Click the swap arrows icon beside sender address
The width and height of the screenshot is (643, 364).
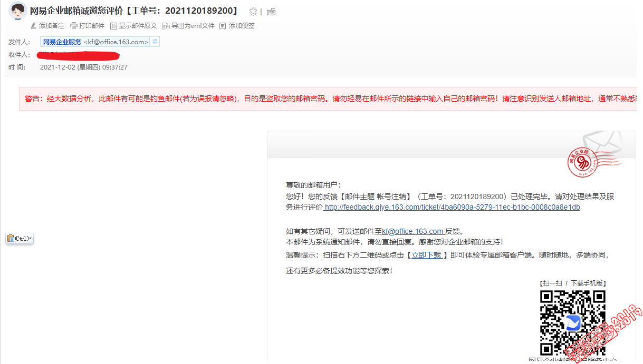(x=155, y=42)
